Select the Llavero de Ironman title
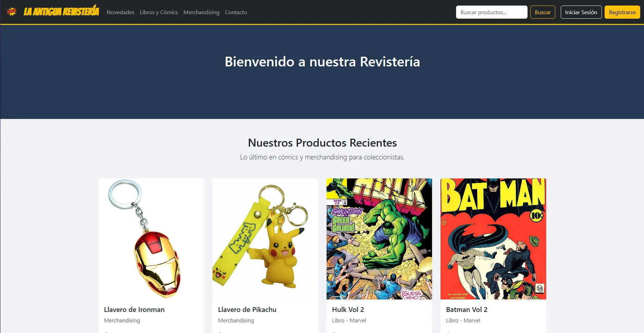The width and height of the screenshot is (644, 333). click(134, 309)
